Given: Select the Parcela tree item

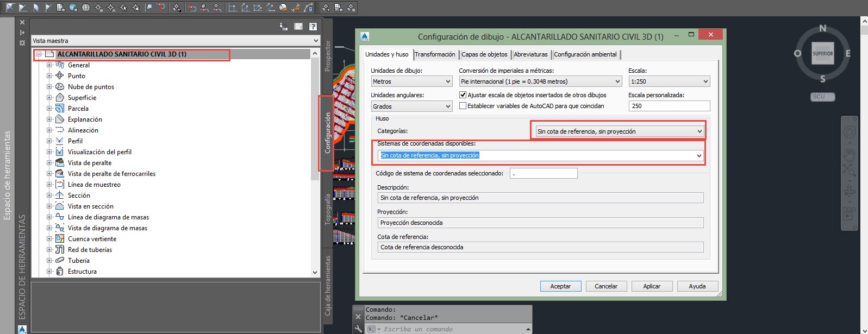Looking at the screenshot, I should tap(78, 109).
